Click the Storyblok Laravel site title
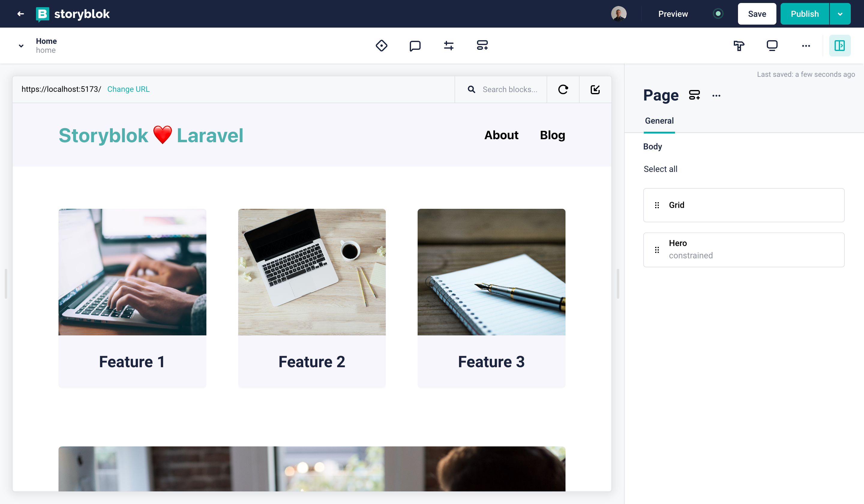The image size is (864, 504). tap(151, 135)
